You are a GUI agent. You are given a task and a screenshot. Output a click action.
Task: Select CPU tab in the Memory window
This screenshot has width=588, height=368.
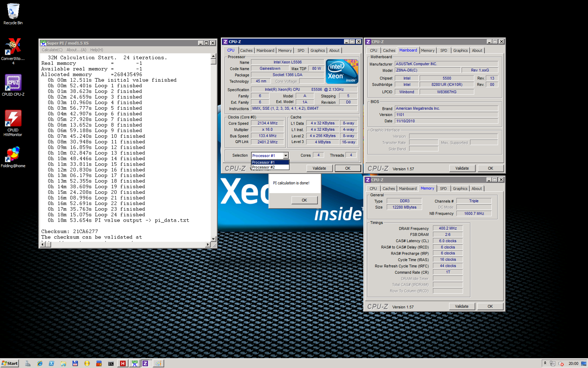[373, 188]
